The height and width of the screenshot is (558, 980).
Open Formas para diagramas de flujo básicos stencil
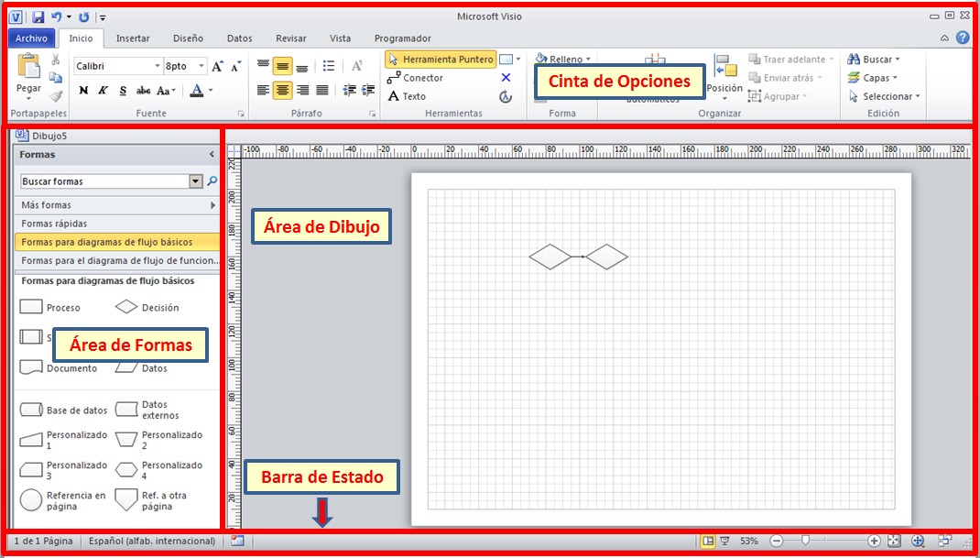click(x=117, y=242)
